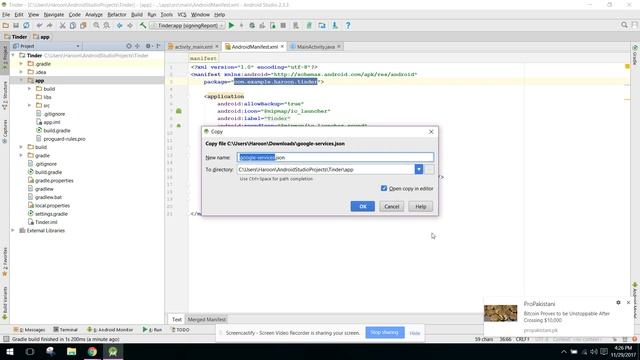
Task: Click OK in the Copy dialog
Action: point(362,206)
